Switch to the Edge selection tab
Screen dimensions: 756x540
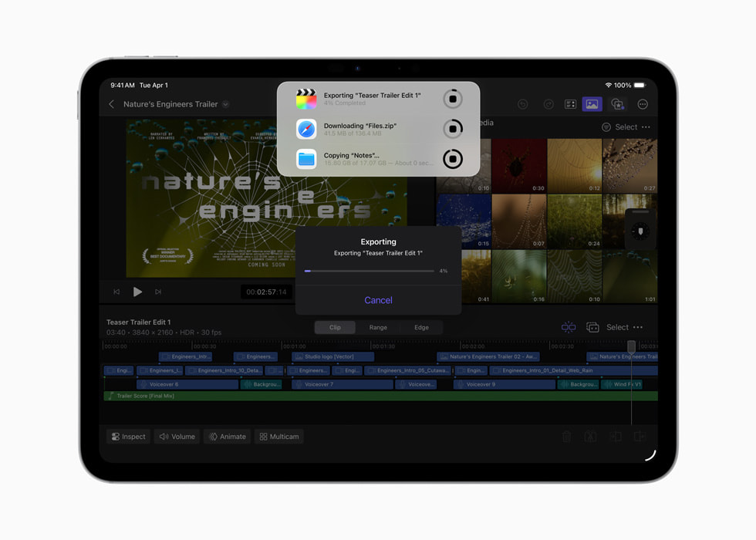[x=421, y=327]
